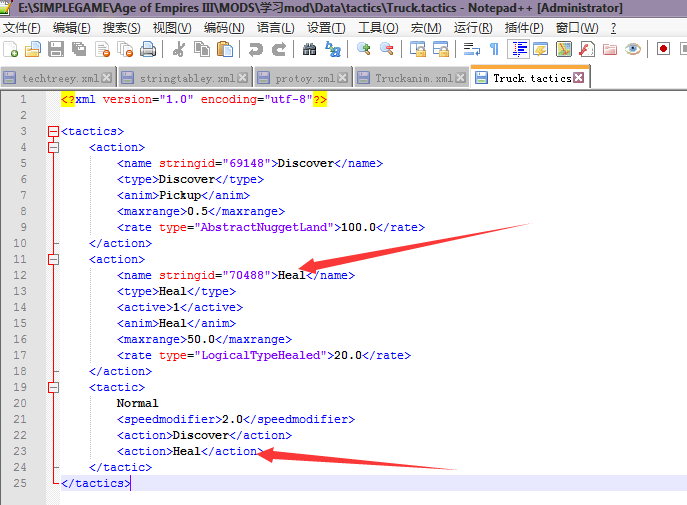The image size is (687, 505).
Task: Close the Truck.tactics tab
Action: pos(578,78)
